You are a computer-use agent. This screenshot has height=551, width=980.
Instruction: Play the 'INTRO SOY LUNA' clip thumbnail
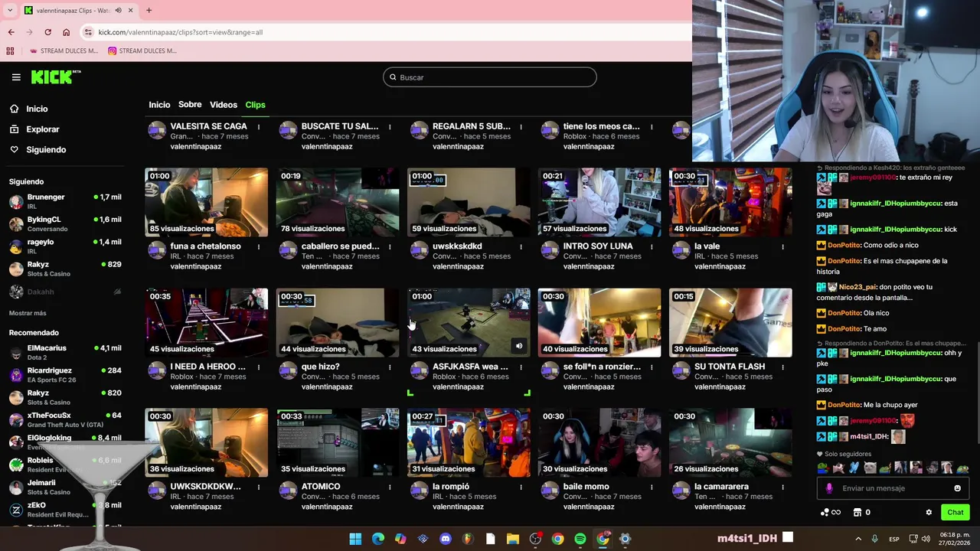click(599, 202)
